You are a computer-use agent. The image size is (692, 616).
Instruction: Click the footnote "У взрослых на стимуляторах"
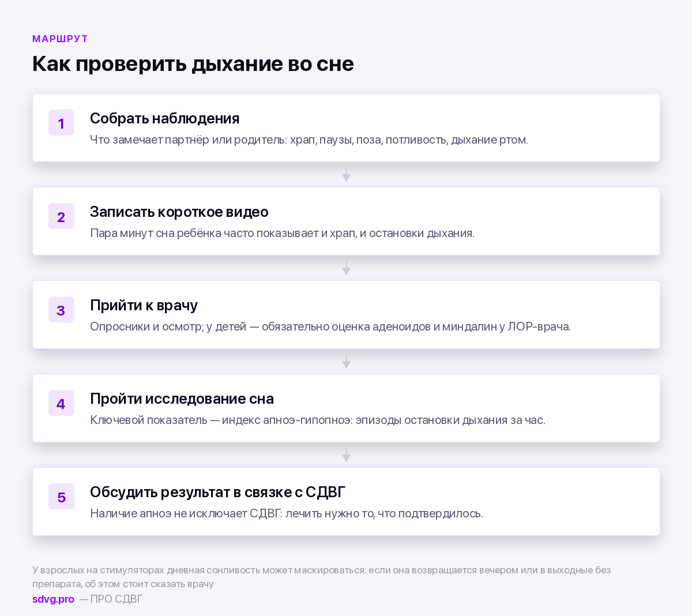[322, 577]
